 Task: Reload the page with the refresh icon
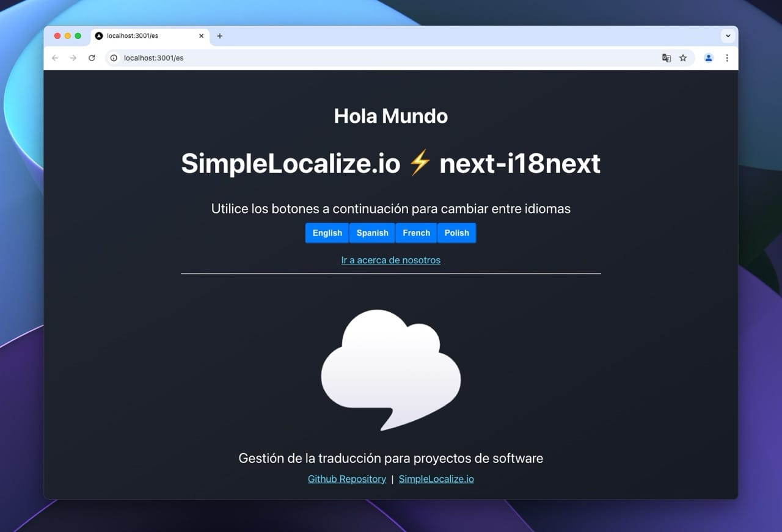(x=92, y=58)
